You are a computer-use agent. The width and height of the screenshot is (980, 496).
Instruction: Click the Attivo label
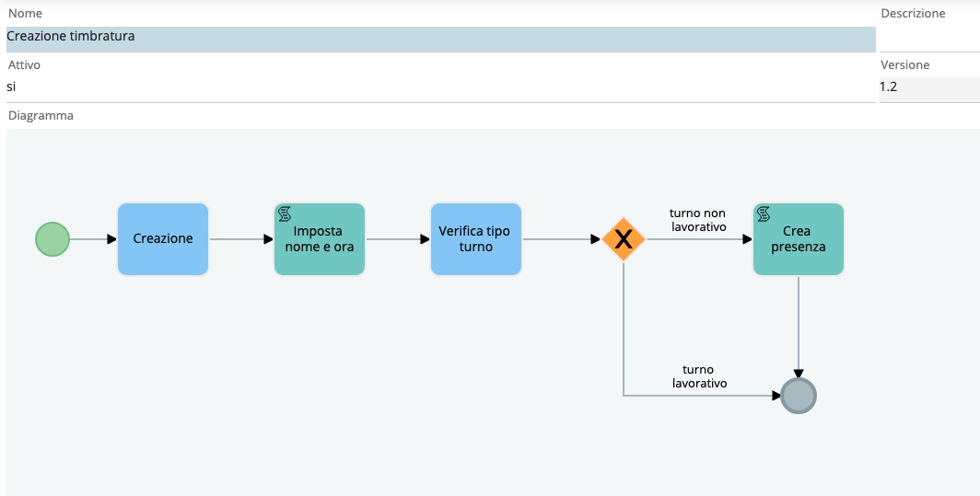(x=24, y=64)
